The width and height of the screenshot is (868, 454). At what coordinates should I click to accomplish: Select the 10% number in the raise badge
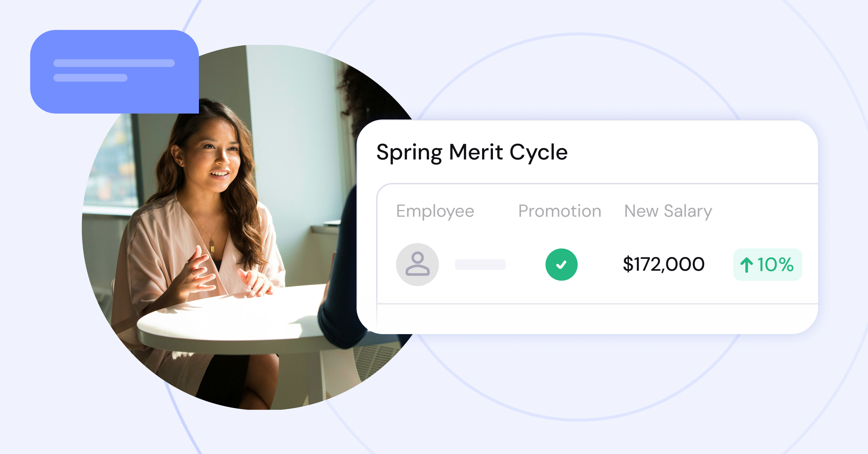[775, 265]
